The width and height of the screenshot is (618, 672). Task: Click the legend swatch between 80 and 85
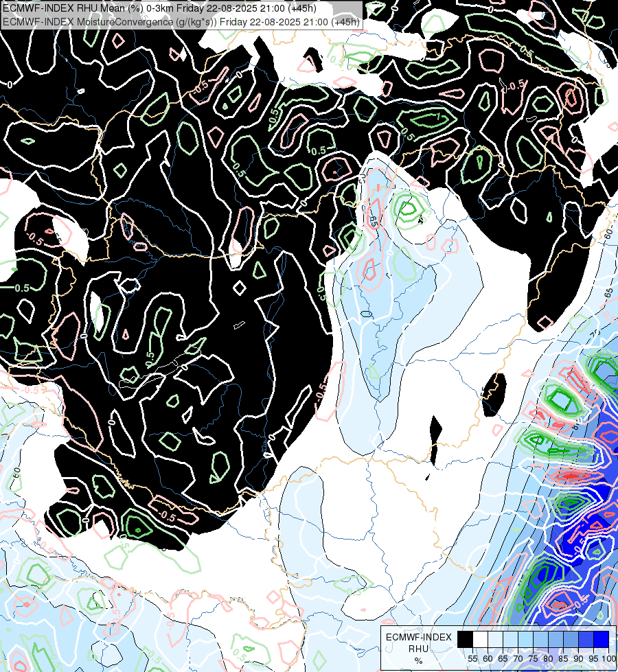pos(556,639)
